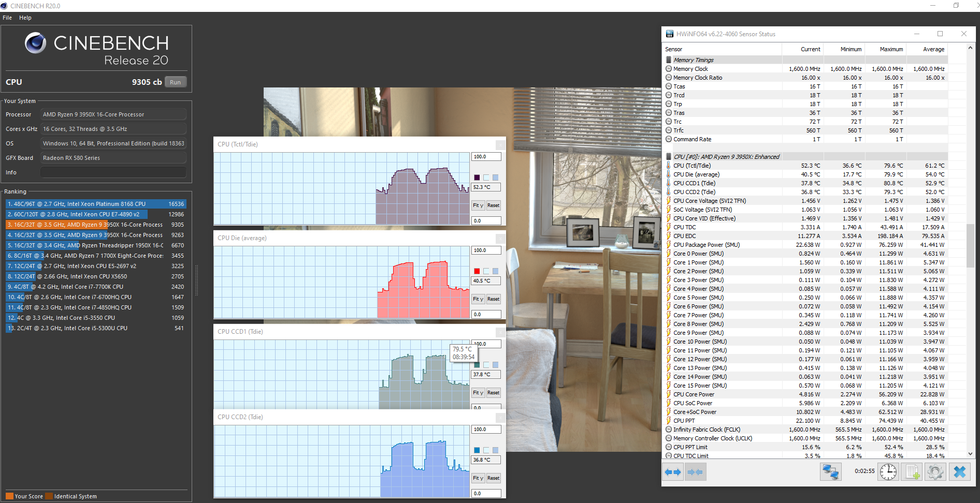The width and height of the screenshot is (980, 503).
Task: Click Fit y on the CPU (Tctl/Tdie) graph
Action: pyautogui.click(x=478, y=205)
